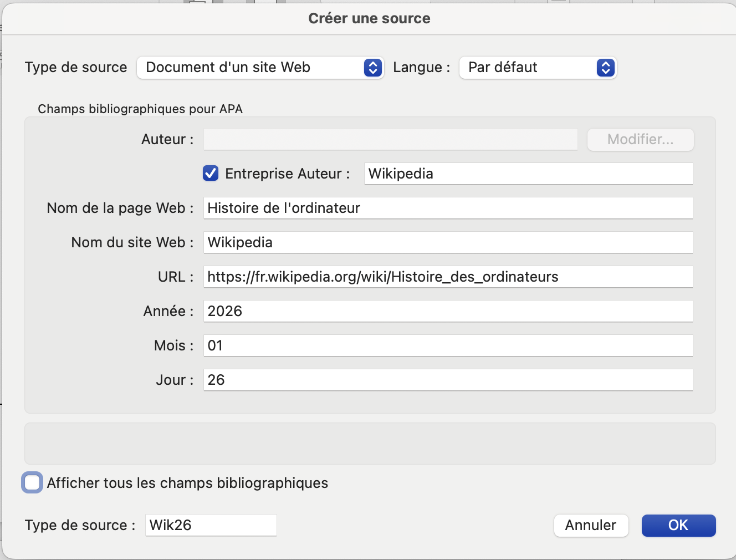The height and width of the screenshot is (560, 736).
Task: Click the Mois field showing 01
Action: pos(448,345)
